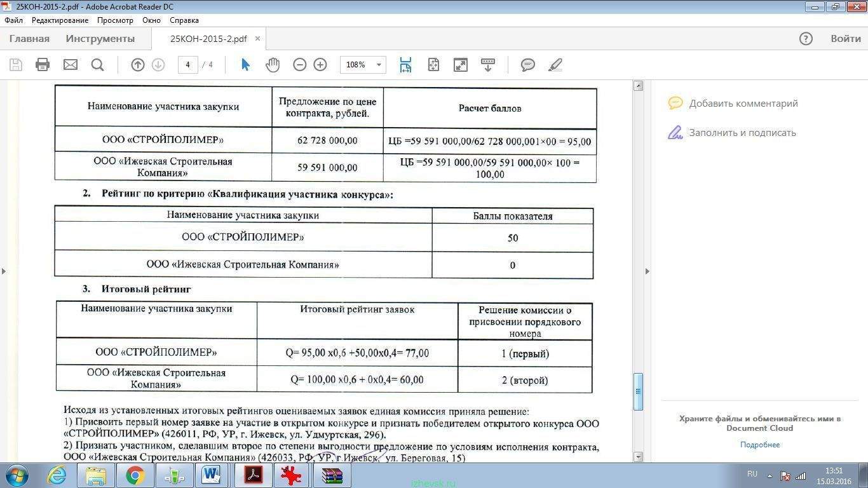Viewport: 868px width, 488px height.
Task: Click the cell 1 (первый)
Action: [525, 353]
